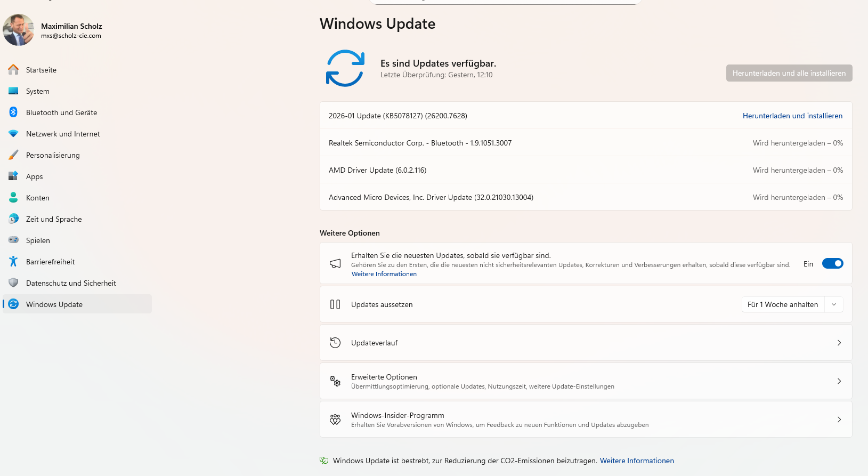Click the Konten person icon
The image size is (868, 476).
13,197
